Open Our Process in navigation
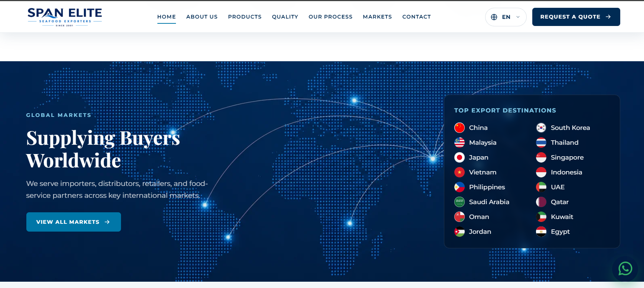Image resolution: width=644 pixels, height=288 pixels. 331,17
